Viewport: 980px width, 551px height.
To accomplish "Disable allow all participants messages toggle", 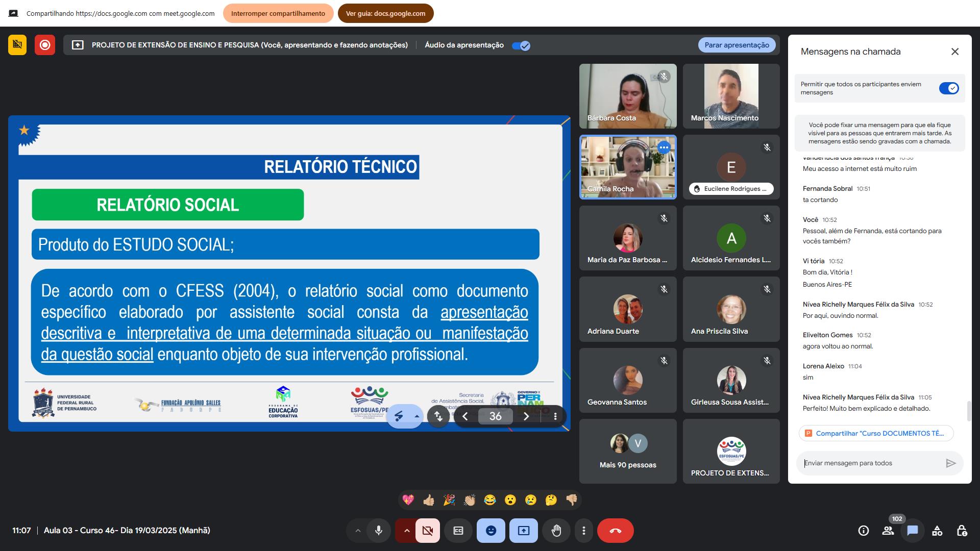I will click(x=949, y=88).
